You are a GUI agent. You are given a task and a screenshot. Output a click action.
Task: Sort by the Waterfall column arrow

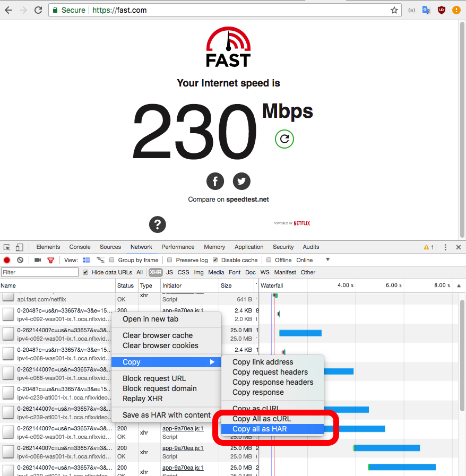tap(459, 285)
